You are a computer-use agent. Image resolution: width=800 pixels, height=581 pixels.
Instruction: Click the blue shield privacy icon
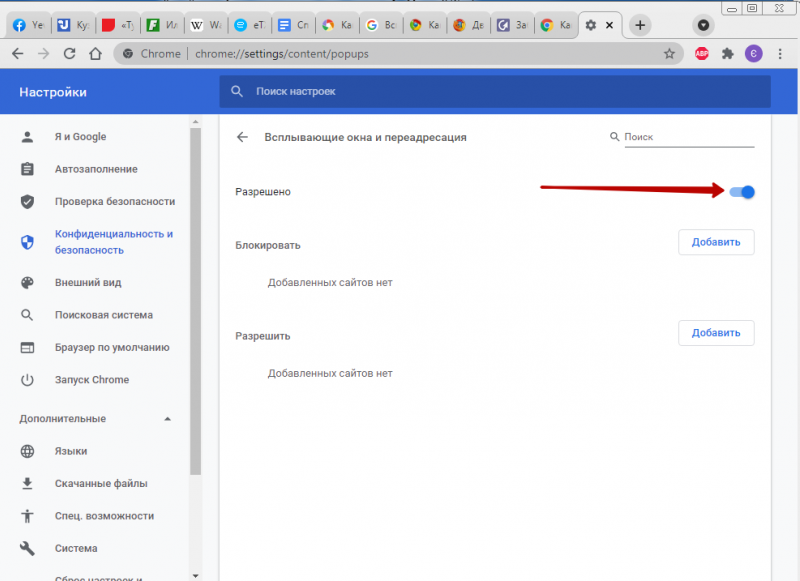28,242
